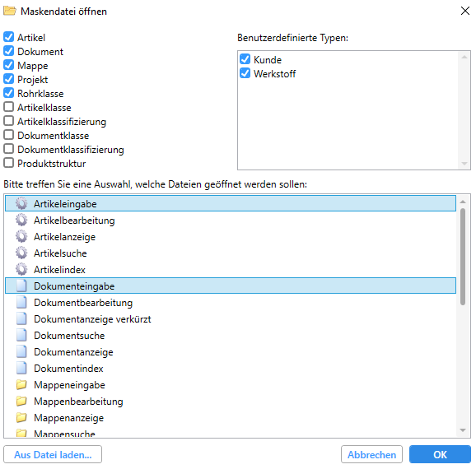
Task: Click the custom types list scroll-up arrow
Action: (x=464, y=57)
